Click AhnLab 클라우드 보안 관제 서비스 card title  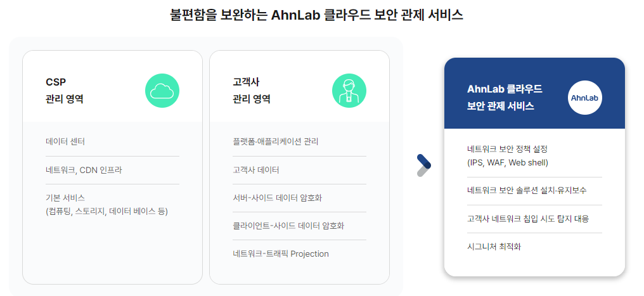pos(505,98)
